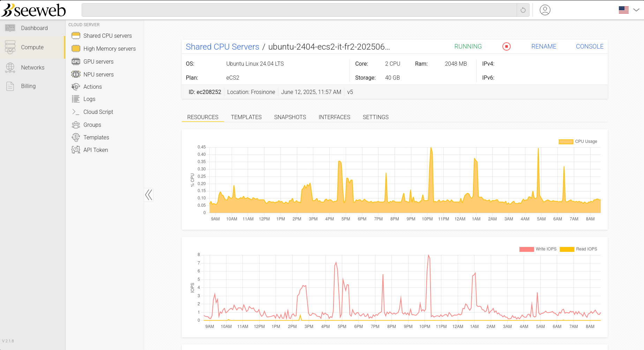Viewport: 644px width, 350px height.
Task: Click the server ID ec208252 text
Action: tap(205, 92)
